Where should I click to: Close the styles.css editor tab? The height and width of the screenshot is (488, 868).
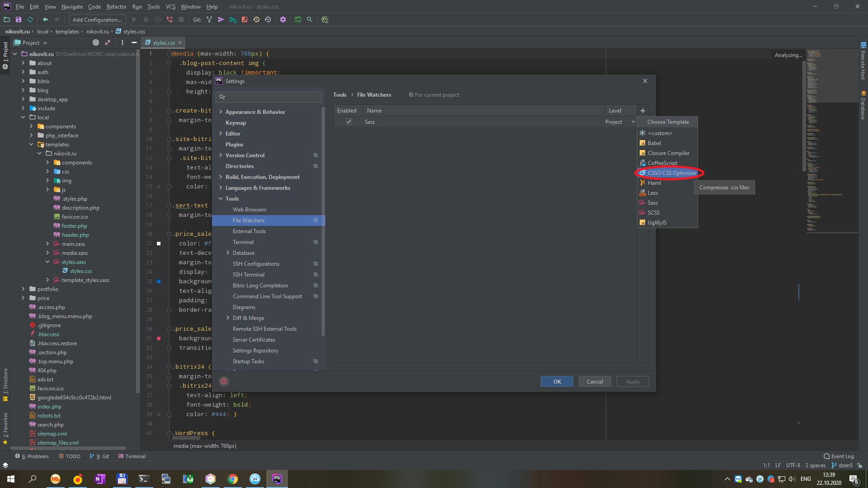click(x=180, y=42)
